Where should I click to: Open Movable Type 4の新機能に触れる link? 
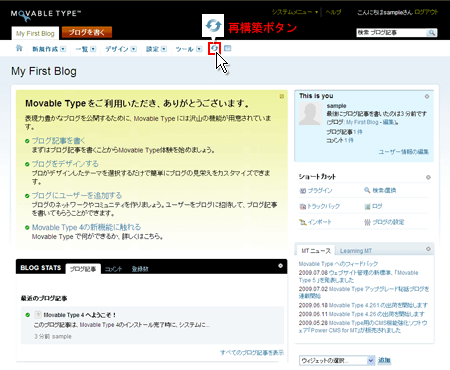click(x=86, y=227)
